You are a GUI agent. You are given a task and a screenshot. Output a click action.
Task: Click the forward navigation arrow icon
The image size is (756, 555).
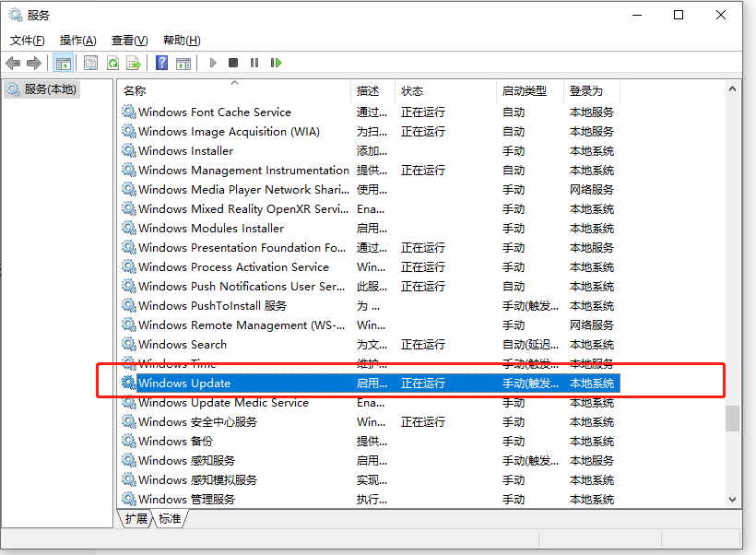click(34, 63)
